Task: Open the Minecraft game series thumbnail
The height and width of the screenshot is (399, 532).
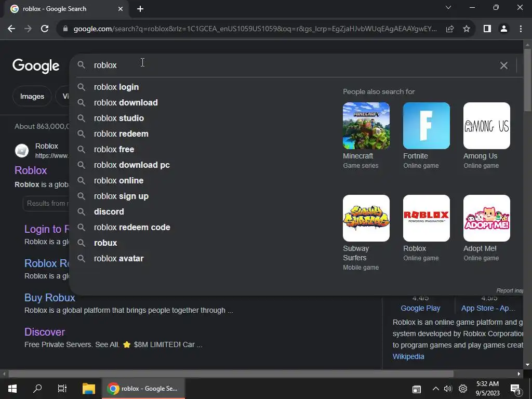Action: [x=366, y=126]
